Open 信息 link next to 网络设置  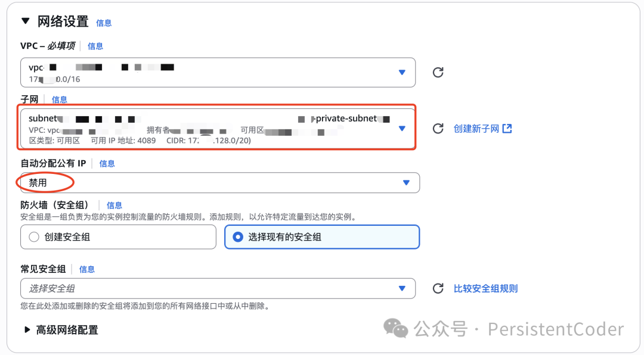[x=104, y=23]
